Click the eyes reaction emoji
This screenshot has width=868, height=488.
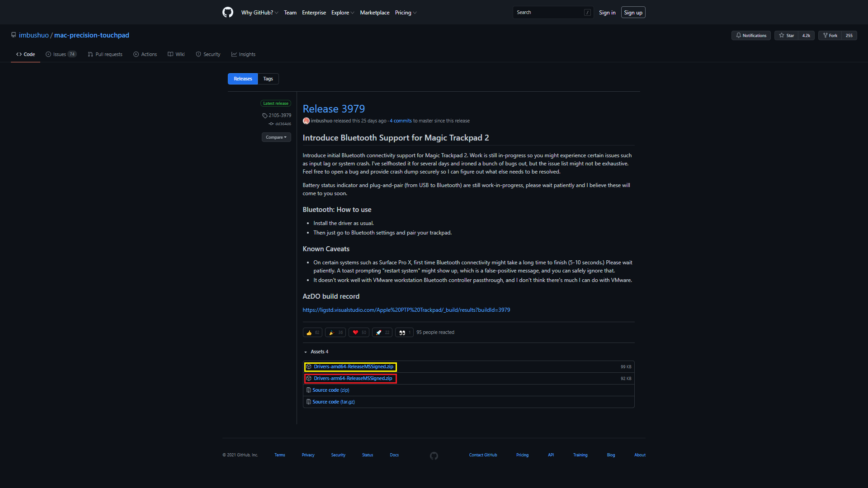click(402, 333)
